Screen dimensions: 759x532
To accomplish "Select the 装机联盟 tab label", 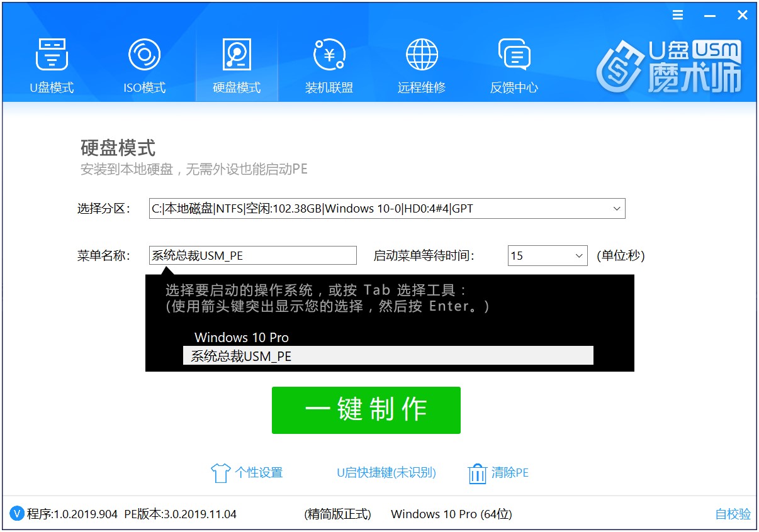I will click(329, 87).
